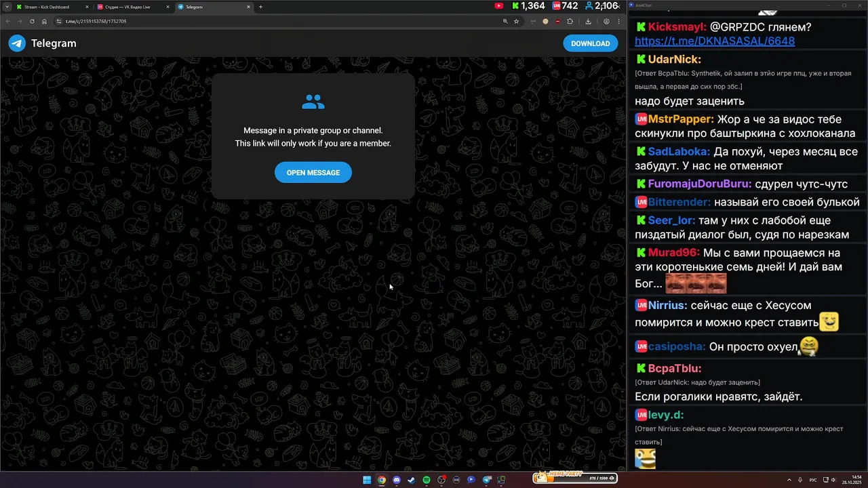
Task: Open Chrome three-dot menu
Action: [618, 21]
